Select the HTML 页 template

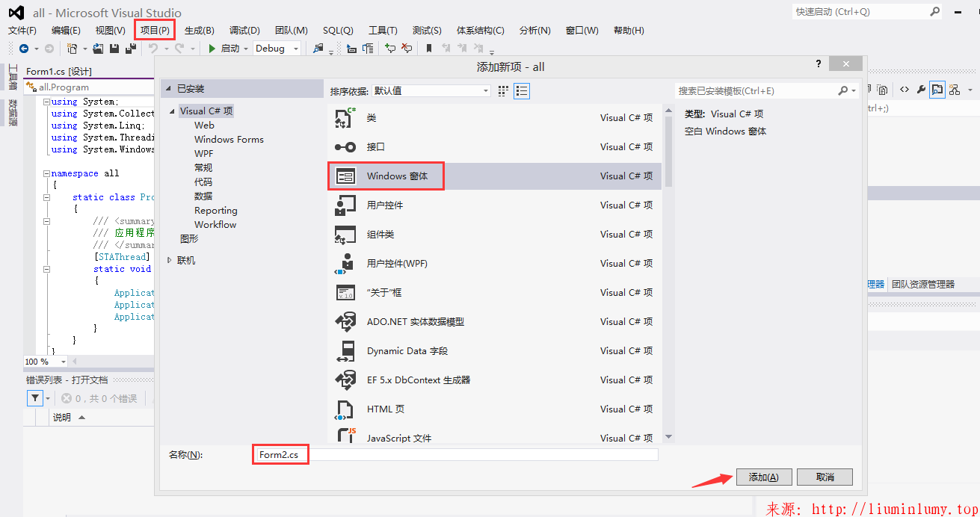(x=494, y=409)
